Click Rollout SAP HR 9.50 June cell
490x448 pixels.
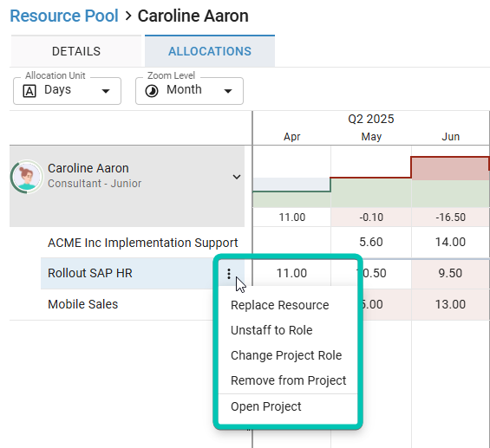coord(451,274)
